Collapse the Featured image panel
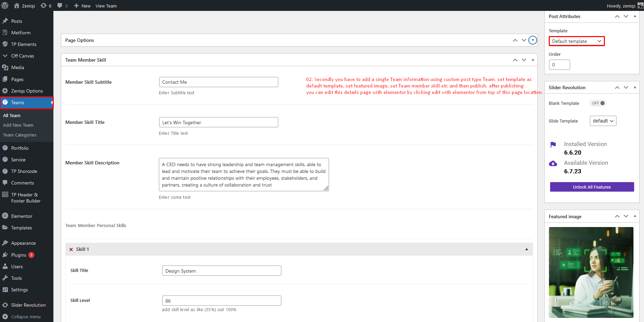 [635, 216]
